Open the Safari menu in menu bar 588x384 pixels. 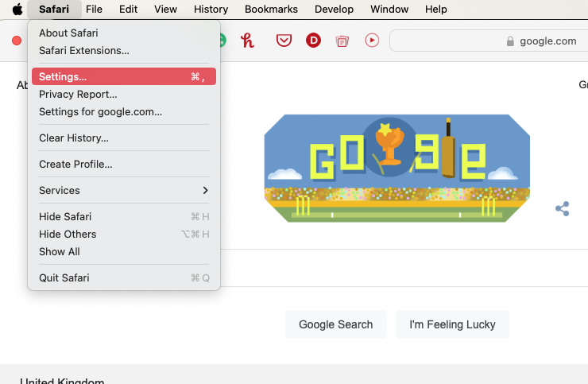[54, 9]
